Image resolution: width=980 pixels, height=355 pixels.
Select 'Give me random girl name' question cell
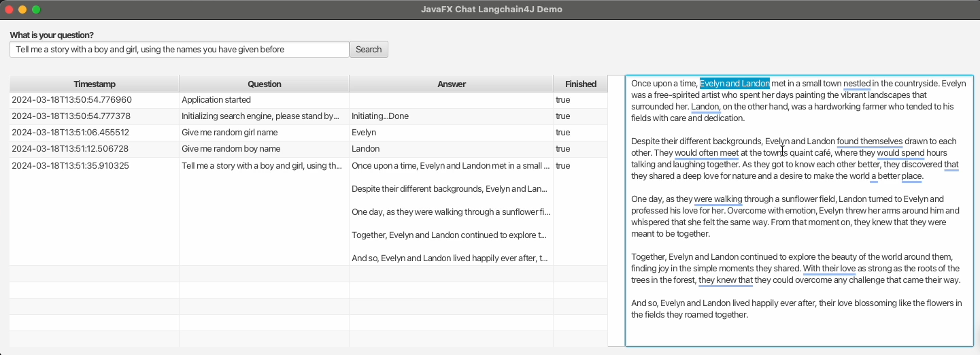[265, 133]
